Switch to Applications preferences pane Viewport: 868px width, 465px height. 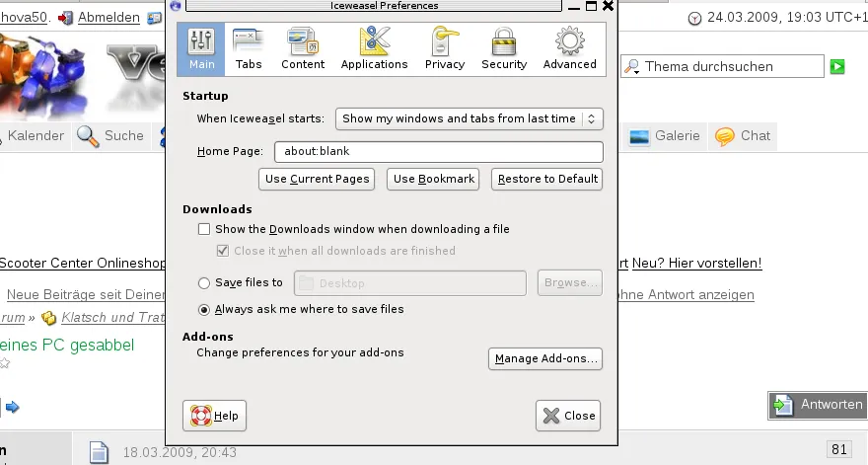coord(374,49)
